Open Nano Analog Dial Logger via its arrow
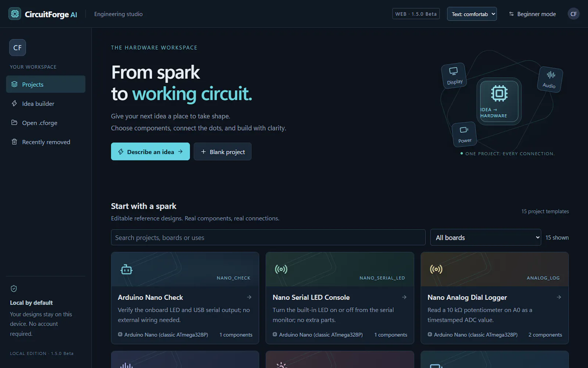The width and height of the screenshot is (588, 368). click(x=559, y=297)
